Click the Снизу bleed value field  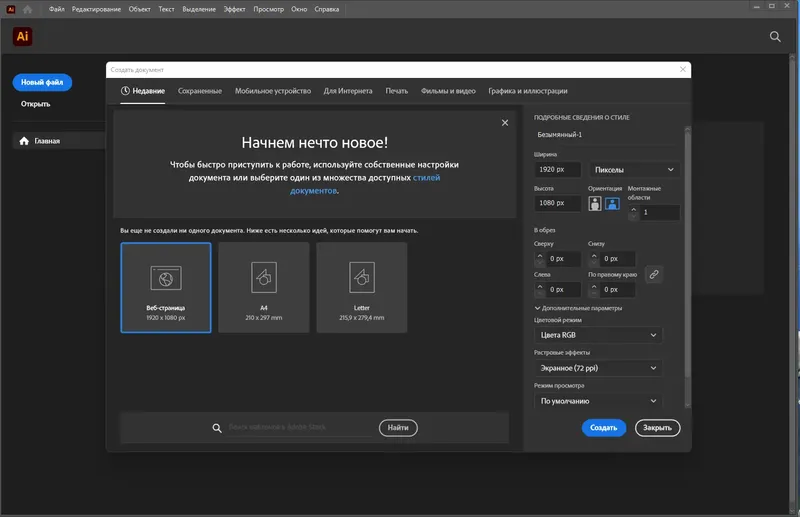(x=617, y=259)
